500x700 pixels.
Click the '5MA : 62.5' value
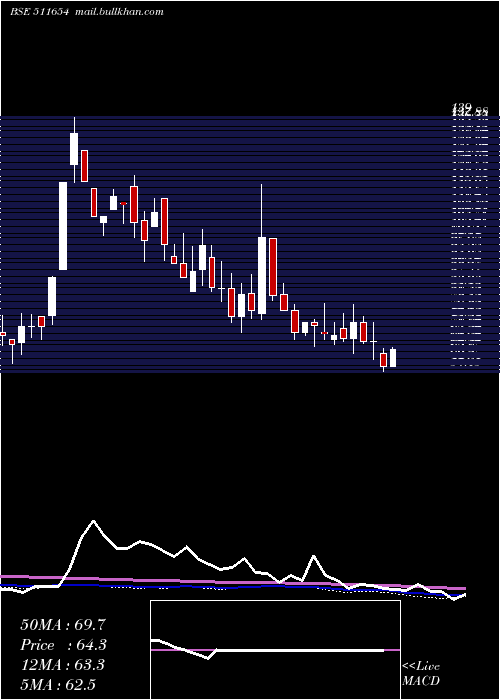pyautogui.click(x=58, y=684)
